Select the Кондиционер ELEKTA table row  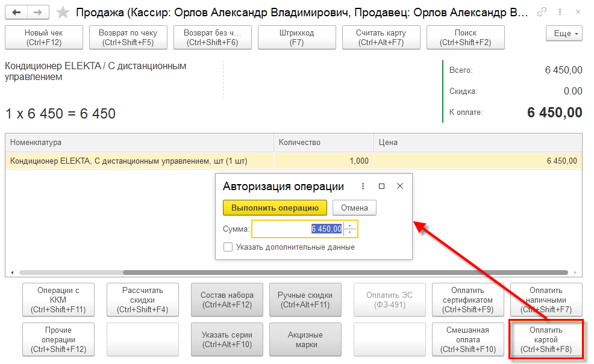(x=293, y=161)
